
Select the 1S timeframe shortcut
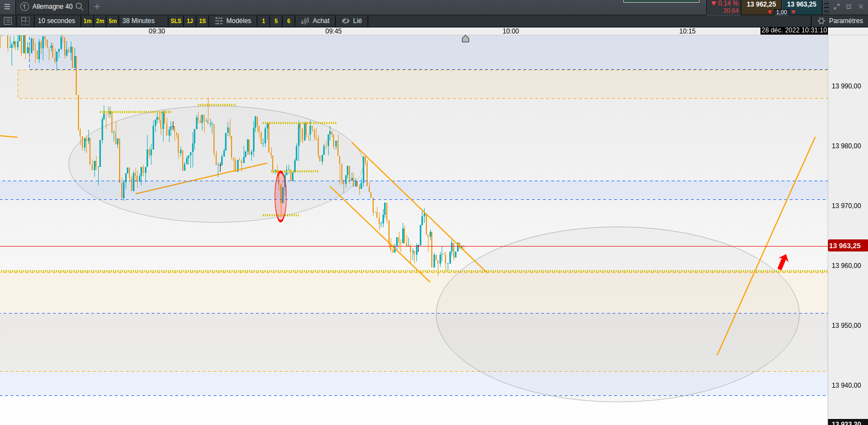tap(202, 21)
